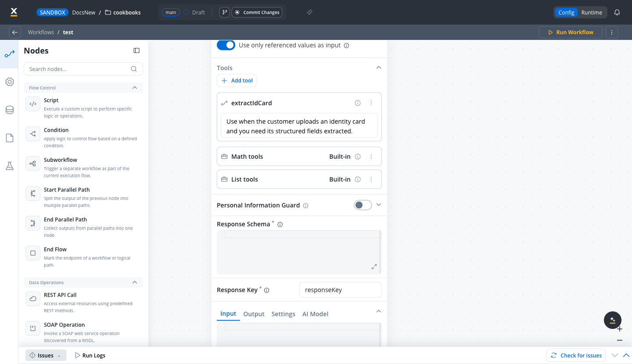Zoom in on the canvas with plus

pos(620,329)
